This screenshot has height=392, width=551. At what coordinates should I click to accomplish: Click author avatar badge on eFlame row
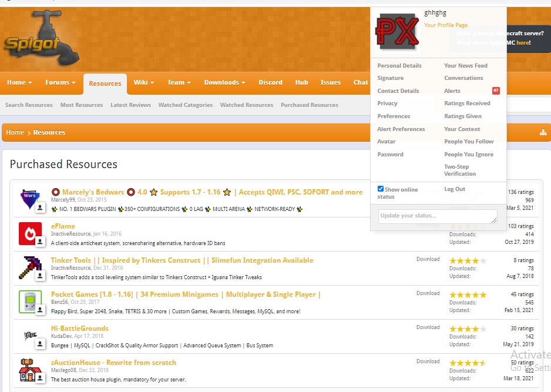[x=40, y=242]
